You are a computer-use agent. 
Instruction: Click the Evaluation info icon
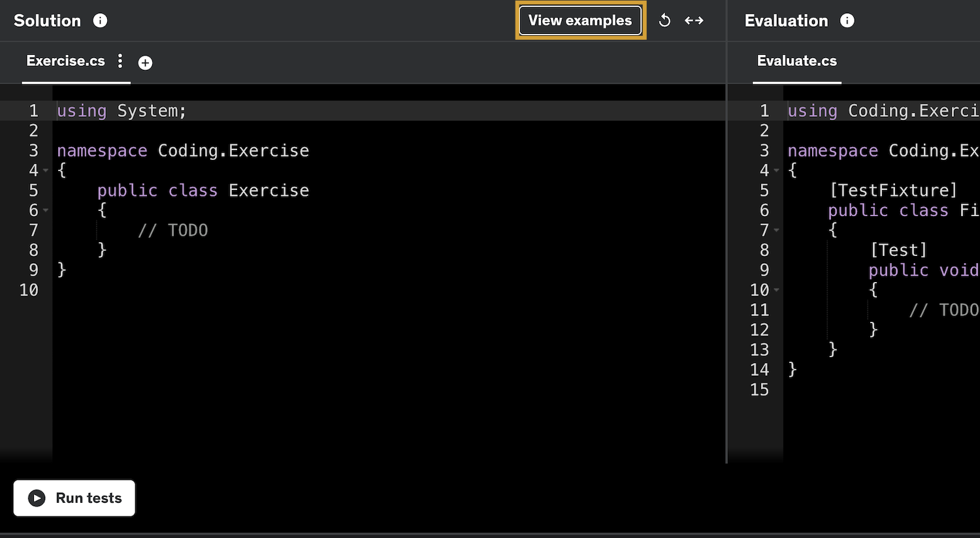tap(847, 21)
